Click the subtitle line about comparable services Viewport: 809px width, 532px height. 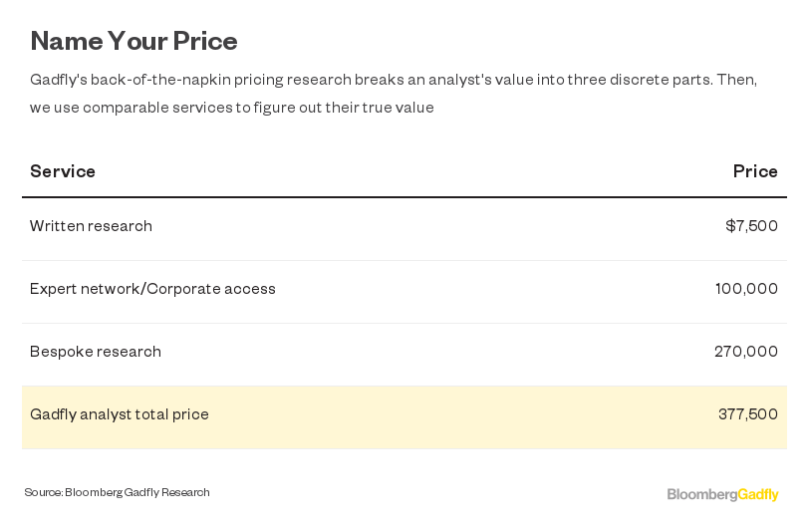pos(232,108)
